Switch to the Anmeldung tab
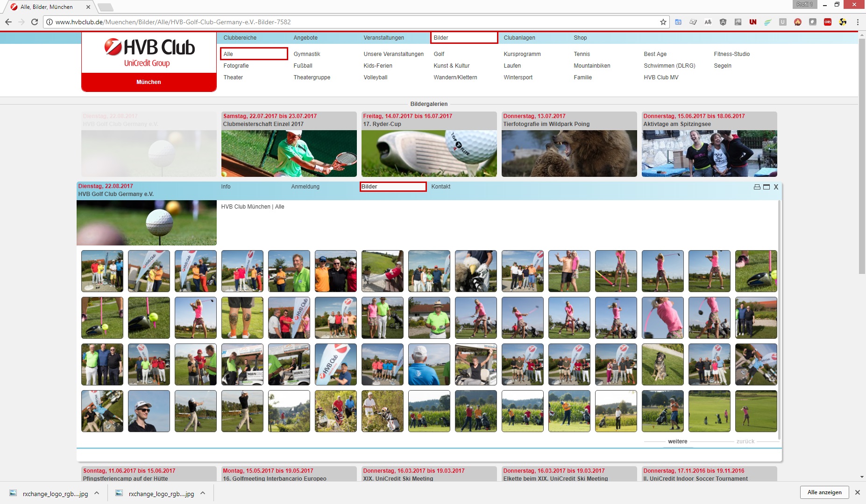Screen dimensions: 866x504 [305, 187]
